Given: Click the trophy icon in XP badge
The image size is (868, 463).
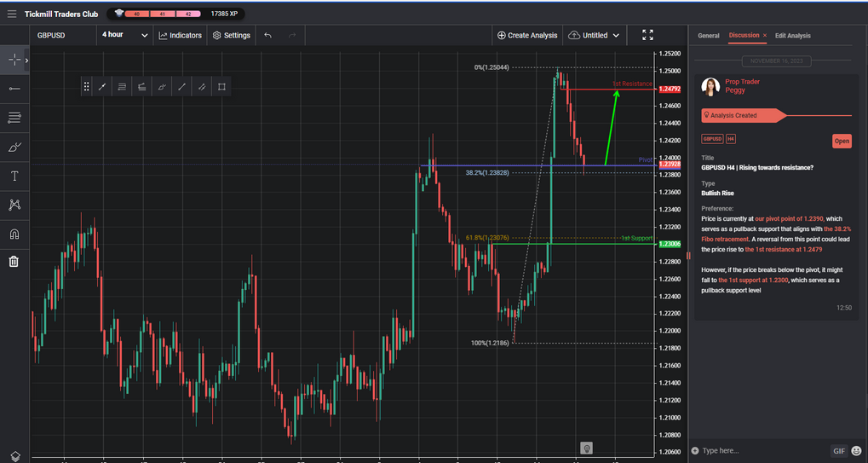Looking at the screenshot, I should click(119, 14).
